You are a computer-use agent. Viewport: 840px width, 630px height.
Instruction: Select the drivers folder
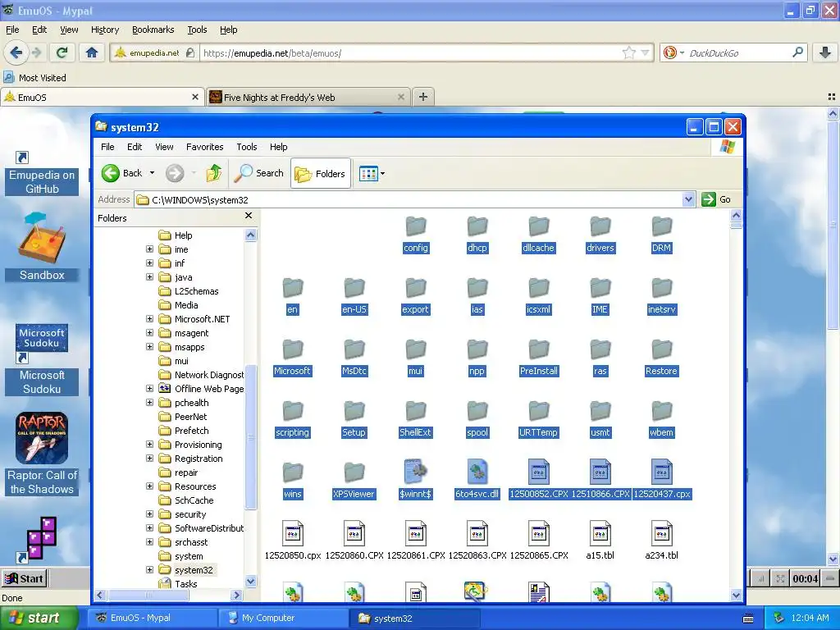[x=600, y=235]
